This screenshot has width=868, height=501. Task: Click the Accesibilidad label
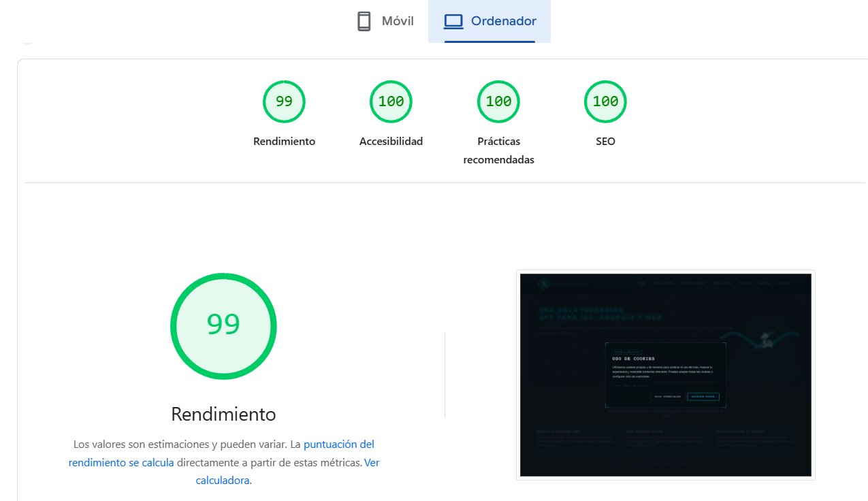[391, 142]
